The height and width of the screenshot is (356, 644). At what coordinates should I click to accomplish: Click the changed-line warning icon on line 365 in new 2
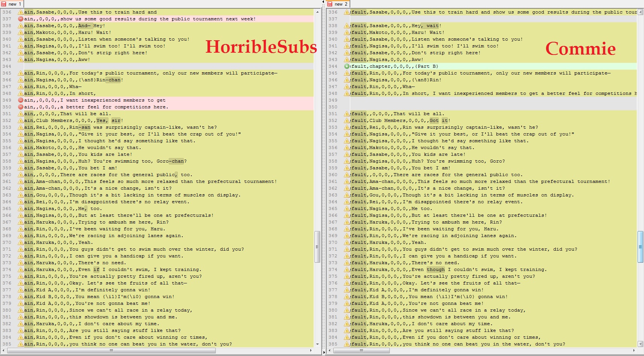pyautogui.click(x=347, y=208)
